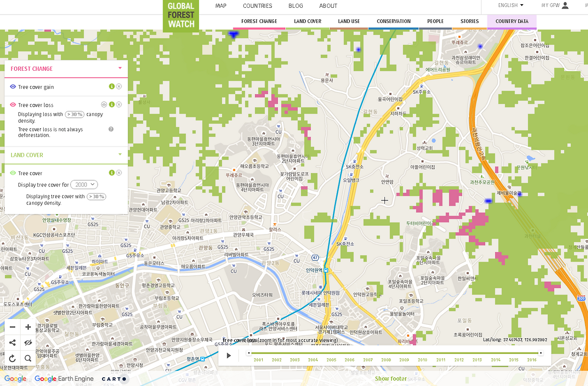Play the tree cover loss timeline
588x386 pixels.
(229, 355)
